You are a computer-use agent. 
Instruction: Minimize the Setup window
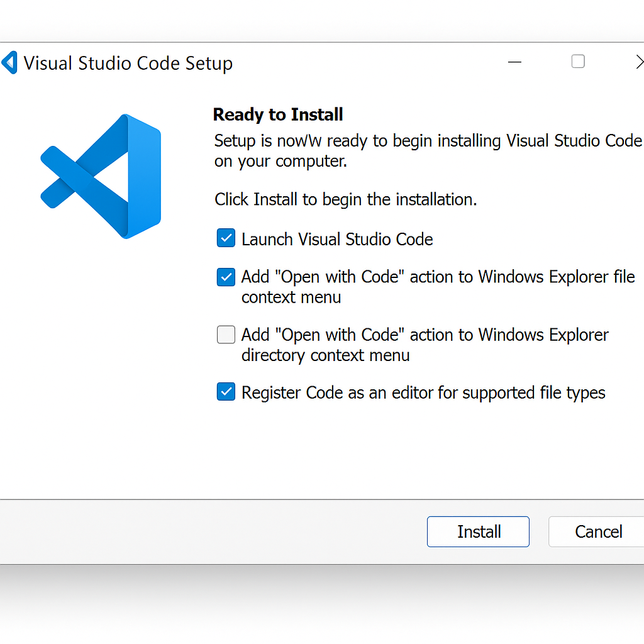click(x=515, y=62)
